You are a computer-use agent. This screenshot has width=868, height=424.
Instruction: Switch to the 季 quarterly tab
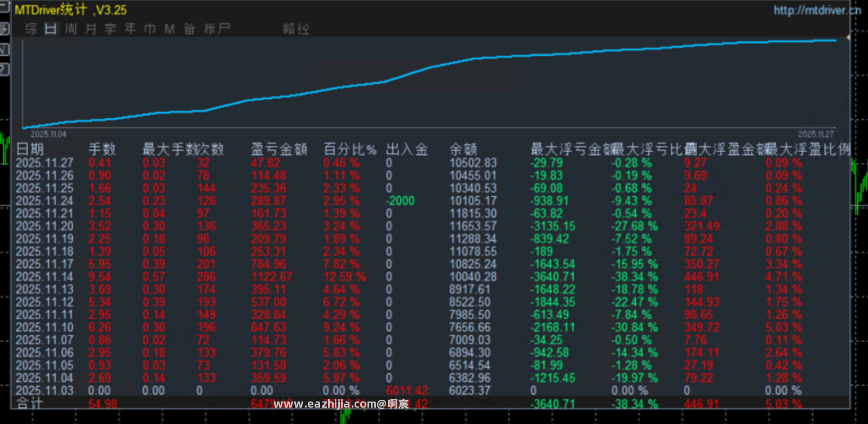point(110,29)
